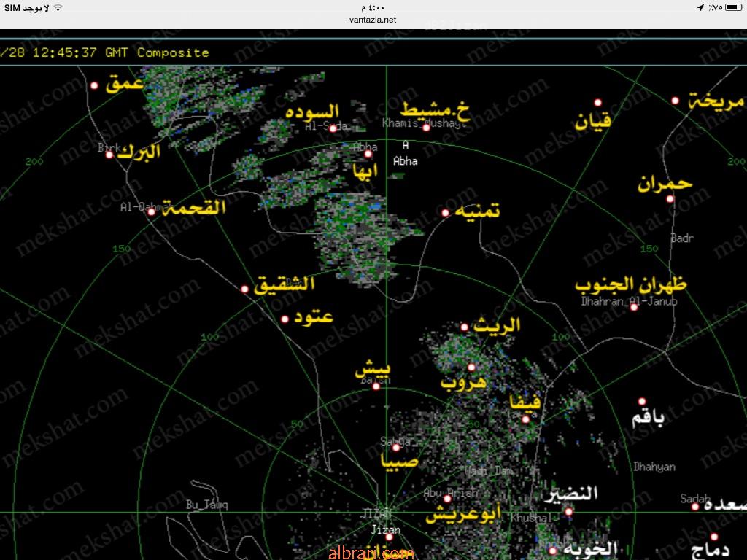Tap the النضير city label

571,494
